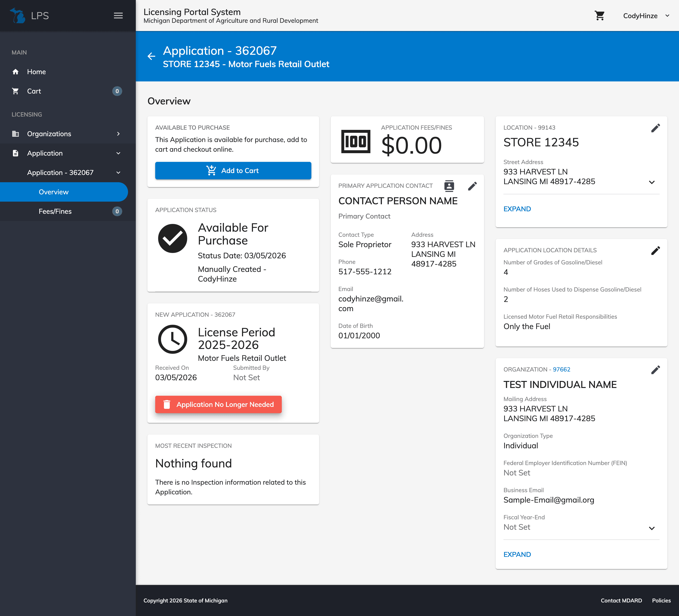The height and width of the screenshot is (616, 679).
Task: Expand the Organizations sidebar menu chevron
Action: click(118, 134)
